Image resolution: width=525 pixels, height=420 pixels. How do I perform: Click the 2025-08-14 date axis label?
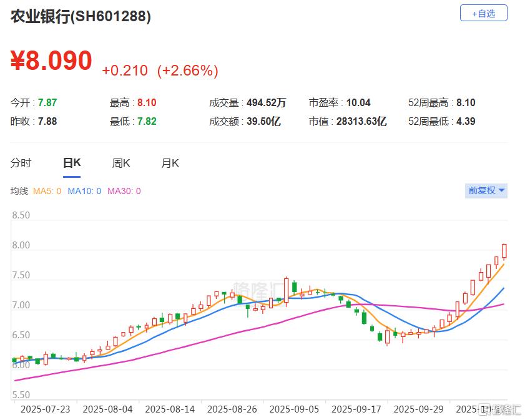[x=170, y=409]
